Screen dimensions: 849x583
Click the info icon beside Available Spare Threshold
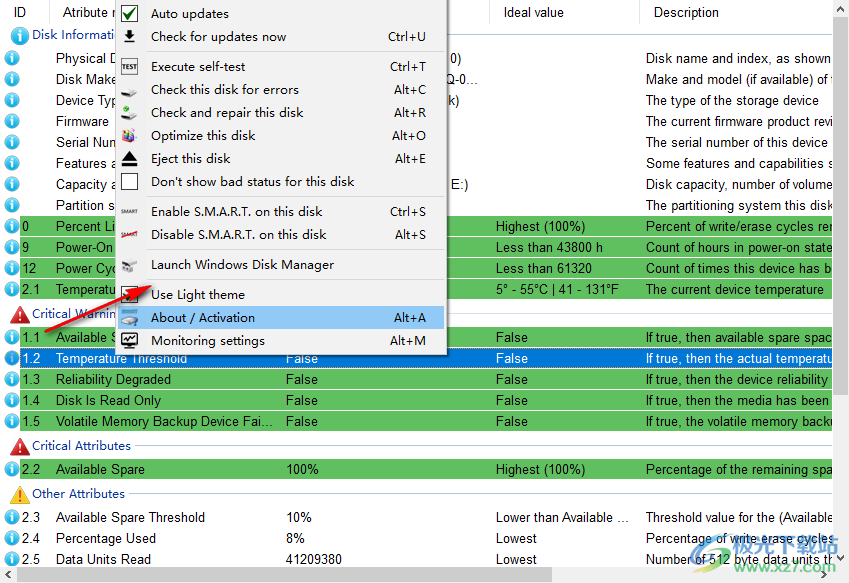(x=12, y=518)
